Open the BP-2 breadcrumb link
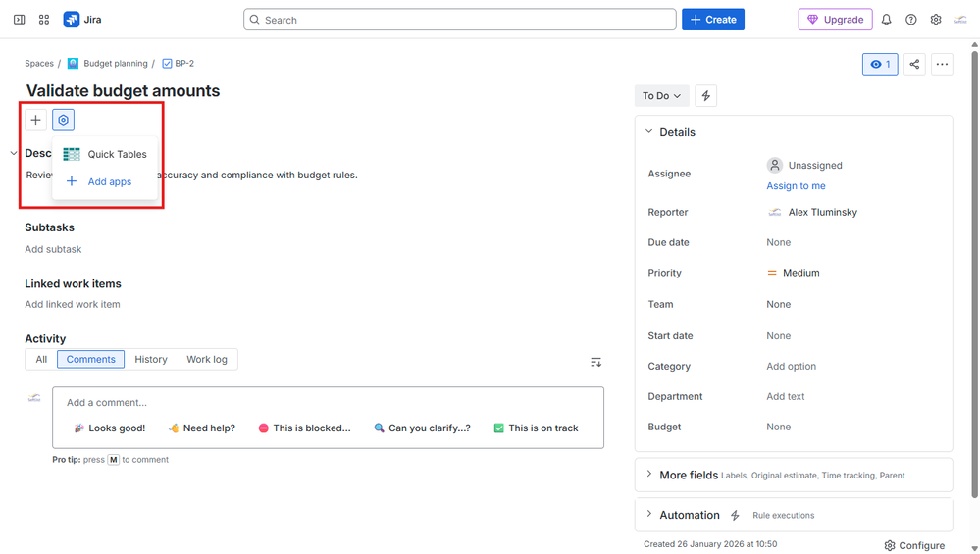Image resolution: width=980 pixels, height=554 pixels. (184, 63)
